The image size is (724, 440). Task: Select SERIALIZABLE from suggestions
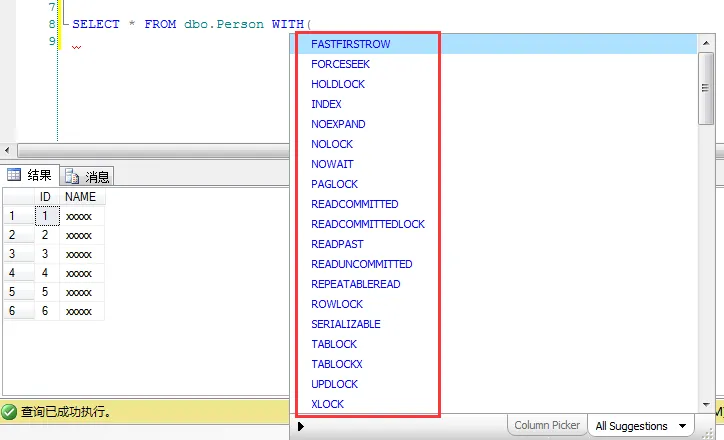pos(345,324)
